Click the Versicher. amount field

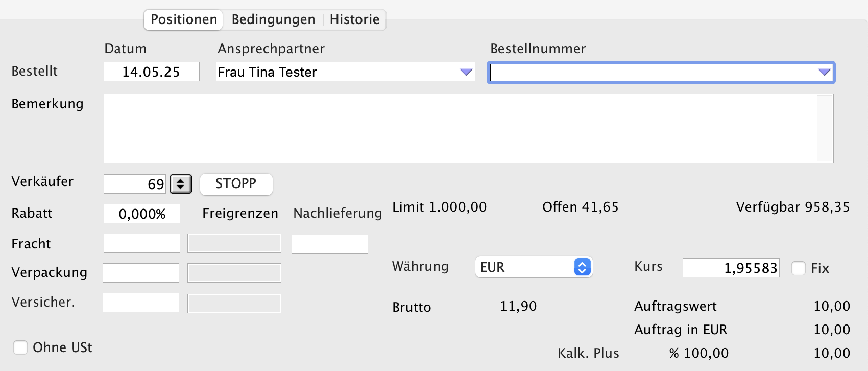pos(141,303)
